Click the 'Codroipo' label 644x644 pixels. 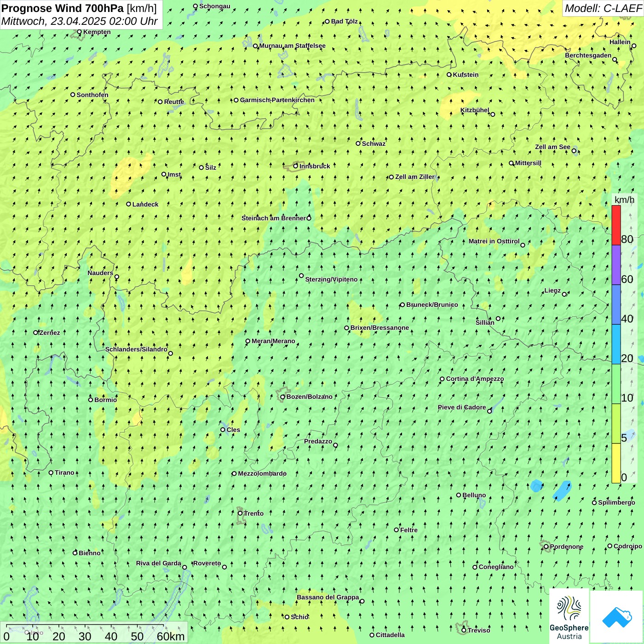628,546
